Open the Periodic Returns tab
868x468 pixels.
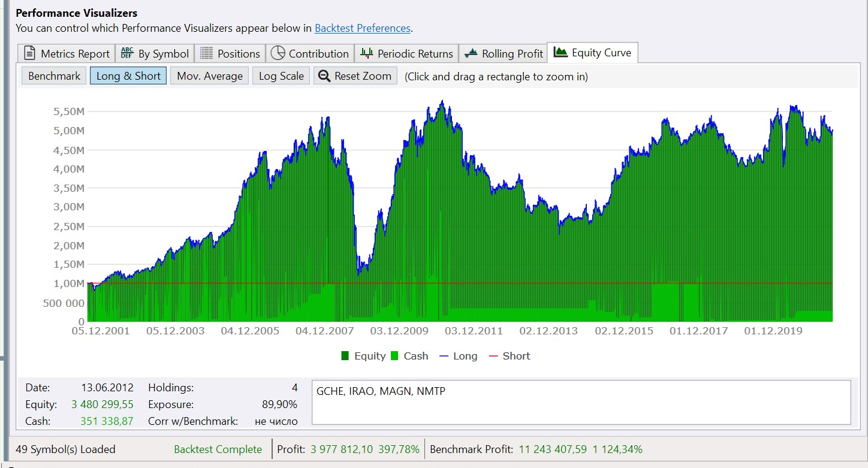[406, 53]
